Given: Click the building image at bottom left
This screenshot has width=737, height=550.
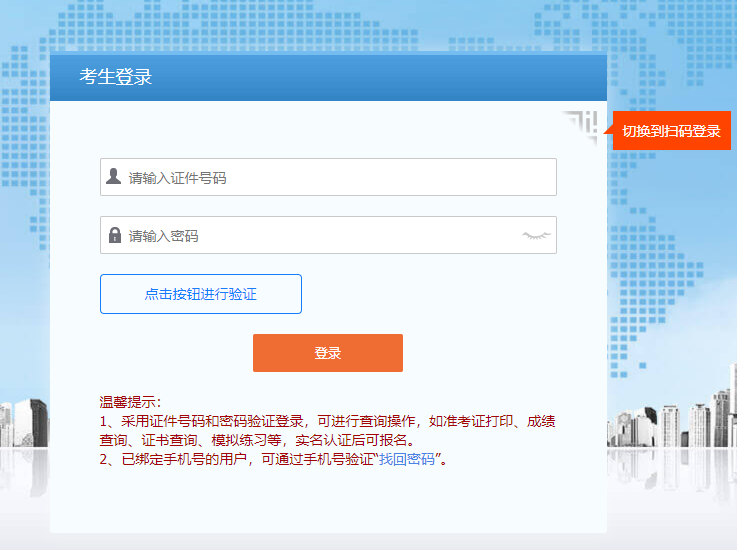Looking at the screenshot, I should pos(24,422).
